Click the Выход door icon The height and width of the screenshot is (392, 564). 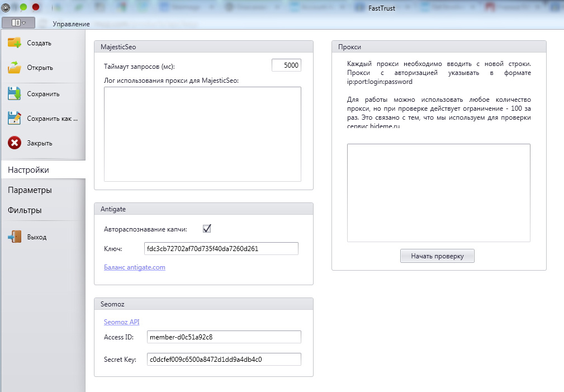(x=15, y=237)
